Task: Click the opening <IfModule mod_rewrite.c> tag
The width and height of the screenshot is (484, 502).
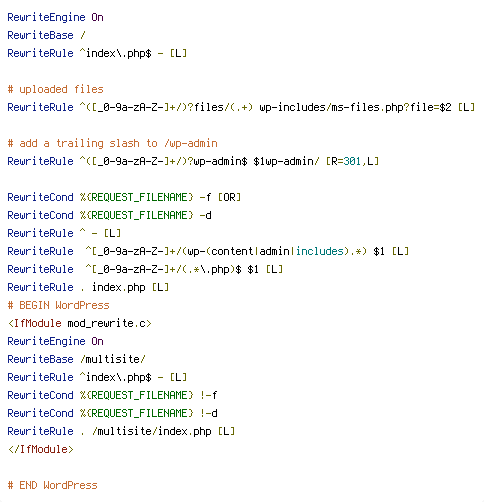Action: 80,323
